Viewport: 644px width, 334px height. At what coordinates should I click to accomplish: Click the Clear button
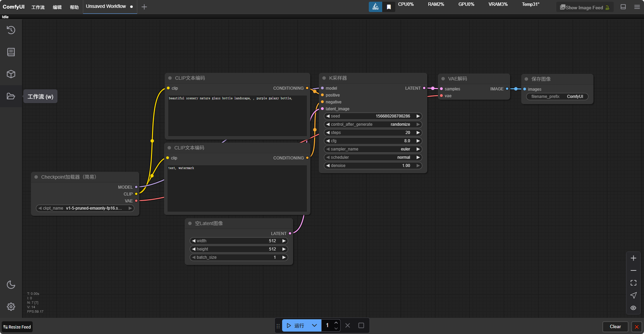point(615,326)
